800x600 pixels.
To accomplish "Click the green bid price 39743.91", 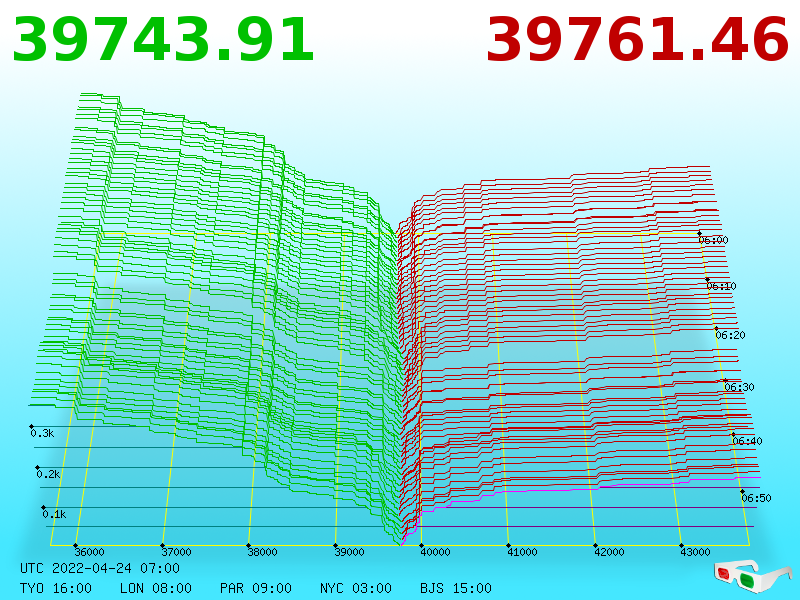I will (163, 40).
